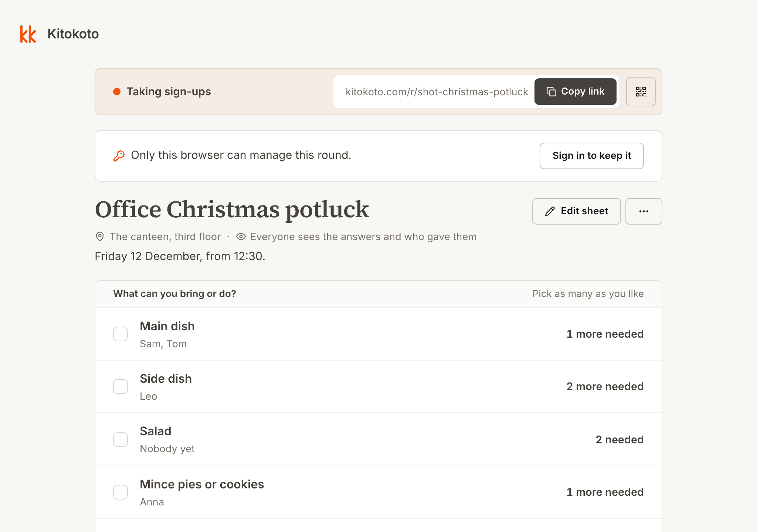
Task: Click "2 needed" for Salad
Action: click(x=619, y=440)
